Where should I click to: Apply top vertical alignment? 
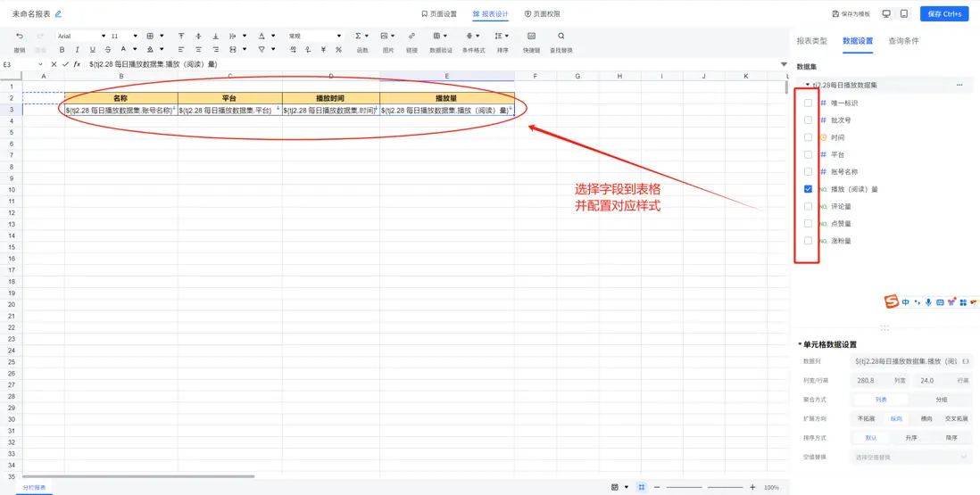click(x=181, y=37)
